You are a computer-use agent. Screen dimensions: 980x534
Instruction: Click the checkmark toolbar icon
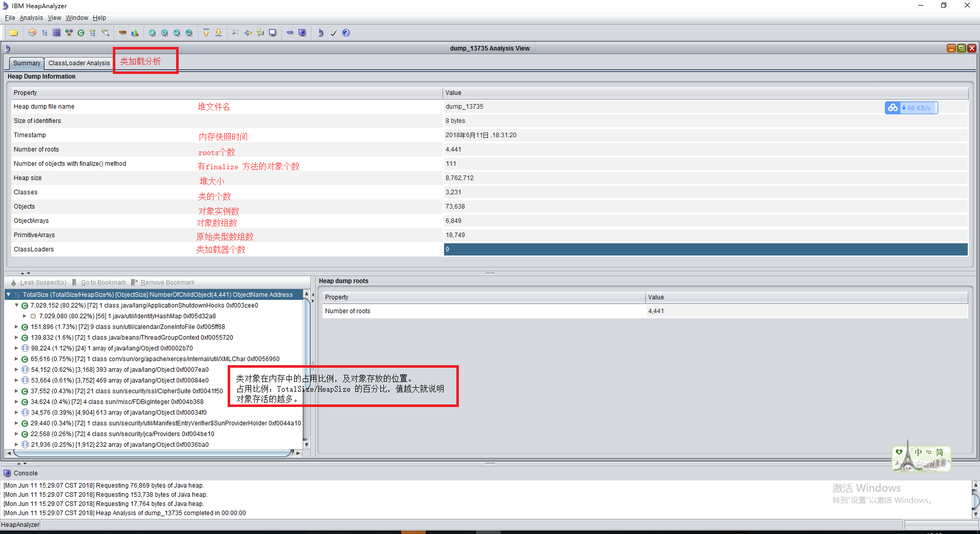[334, 33]
